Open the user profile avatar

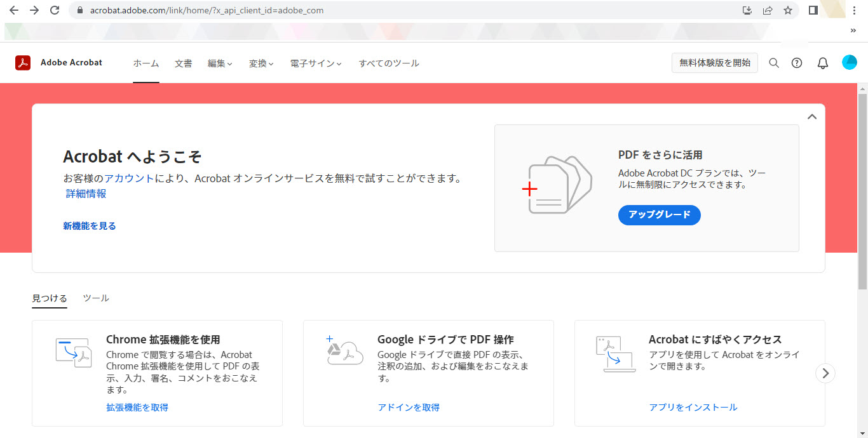click(850, 62)
